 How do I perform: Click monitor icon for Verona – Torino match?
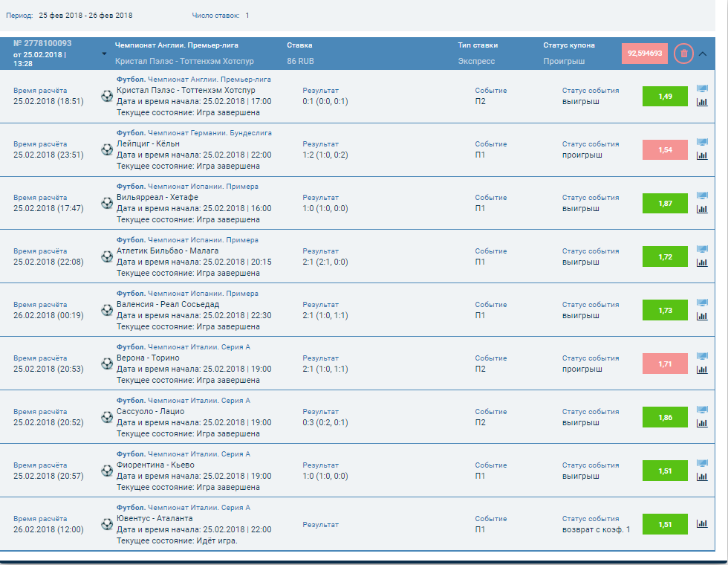(702, 357)
